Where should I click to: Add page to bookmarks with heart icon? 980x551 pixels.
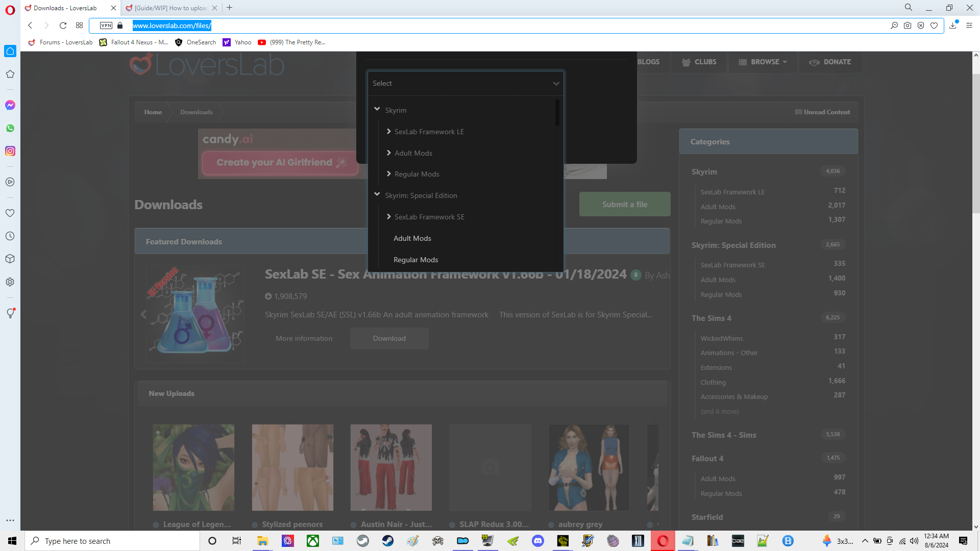pos(934,26)
